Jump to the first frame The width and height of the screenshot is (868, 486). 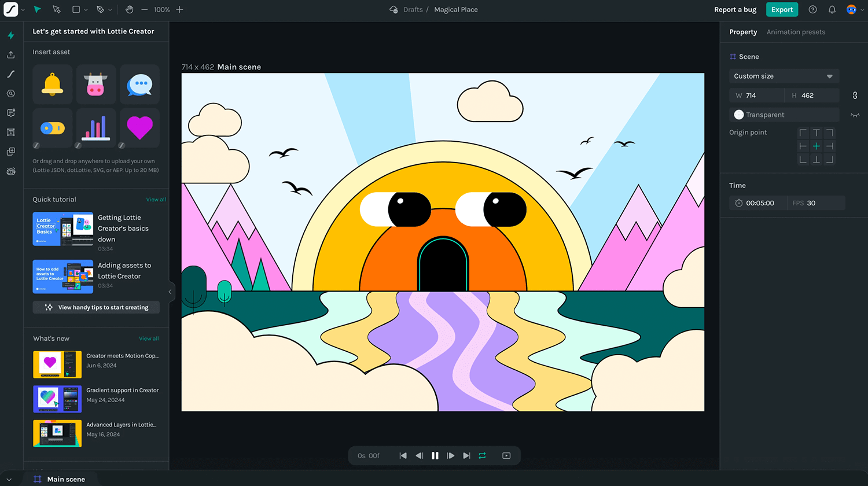[x=403, y=456]
